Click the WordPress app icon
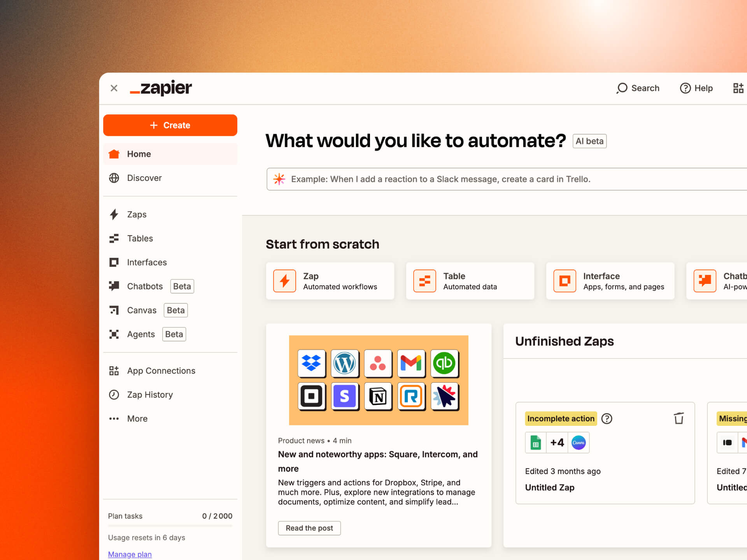This screenshot has width=747, height=560. pyautogui.click(x=345, y=363)
